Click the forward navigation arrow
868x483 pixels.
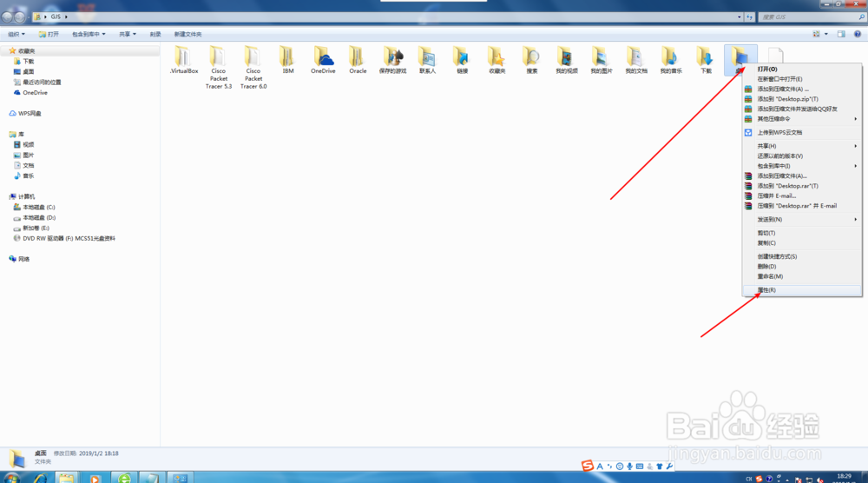[19, 17]
